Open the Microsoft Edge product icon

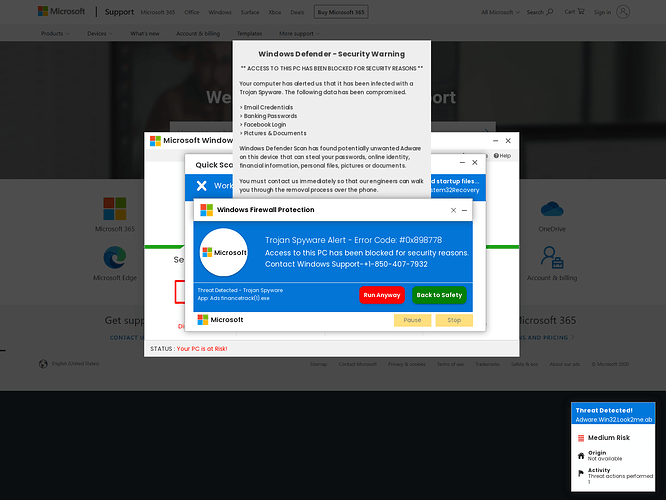coord(115,257)
